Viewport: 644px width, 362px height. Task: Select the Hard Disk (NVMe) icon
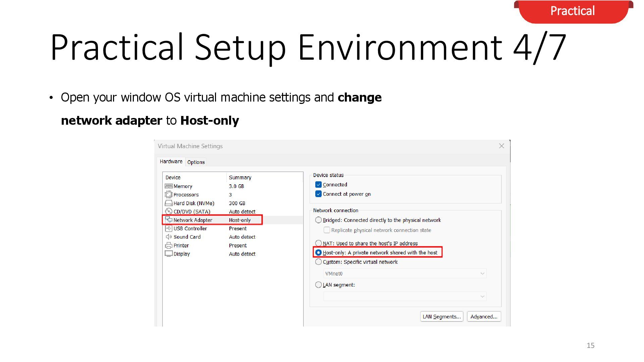pyautogui.click(x=168, y=203)
